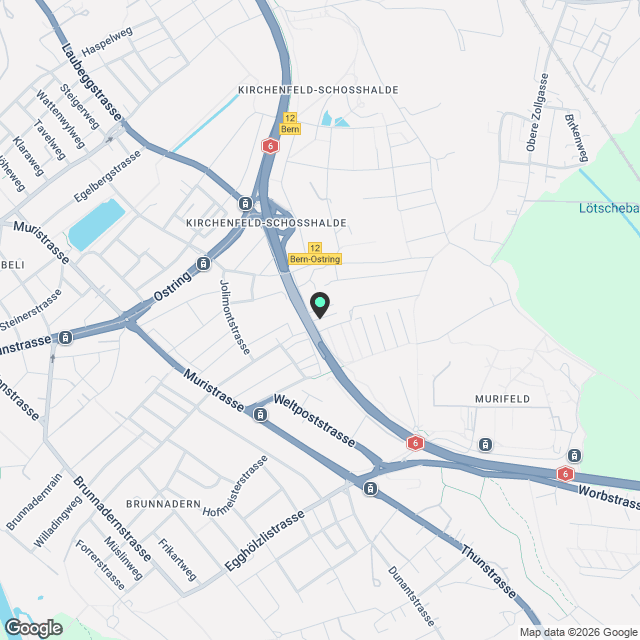
Task: Click route 6 shield above Worbstrasse label
Action: pyautogui.click(x=565, y=473)
